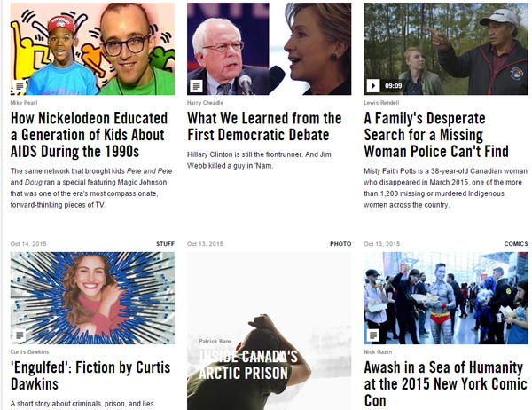The image size is (532, 410).
Task: Open 'A Family's Desperate Search' headline
Action: 436,135
